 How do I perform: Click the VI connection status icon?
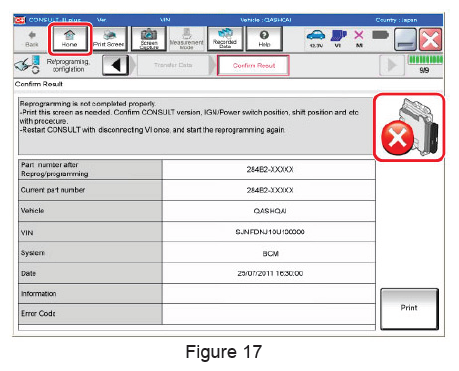click(x=338, y=39)
